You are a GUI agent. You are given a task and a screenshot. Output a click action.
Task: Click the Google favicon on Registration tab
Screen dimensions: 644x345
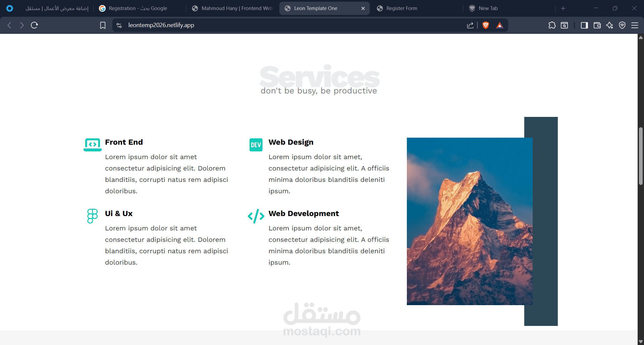point(102,8)
